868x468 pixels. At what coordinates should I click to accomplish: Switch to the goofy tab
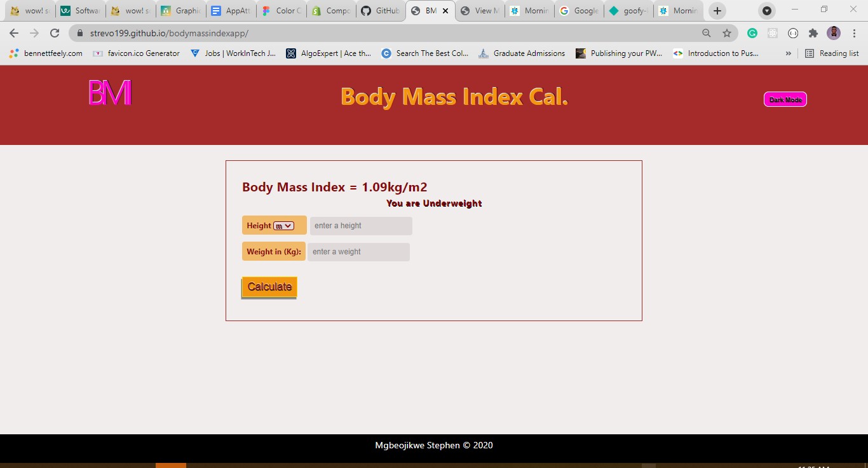pyautogui.click(x=629, y=11)
